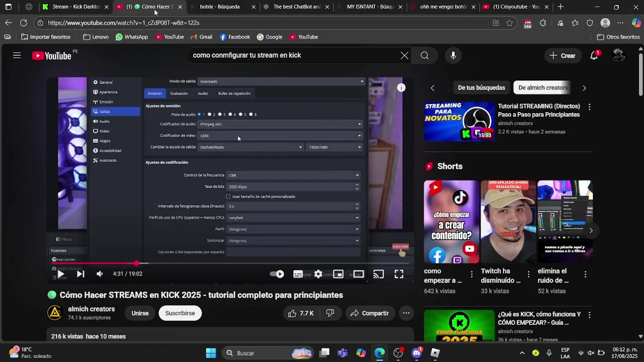This screenshot has height=362, width=644.
Task: Open the almich creators channel link
Action: tap(91, 309)
